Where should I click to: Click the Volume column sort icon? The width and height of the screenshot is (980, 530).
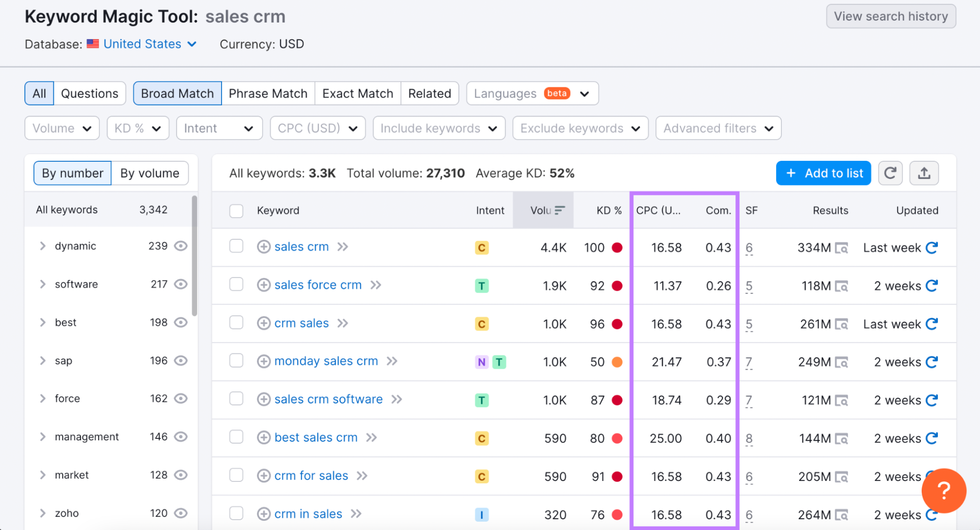(x=560, y=210)
